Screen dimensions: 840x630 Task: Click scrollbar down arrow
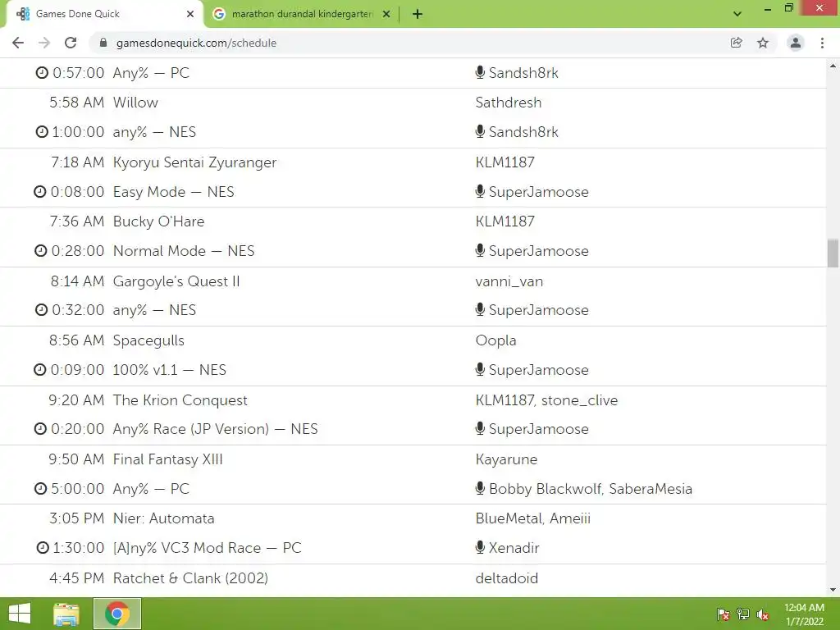(x=833, y=590)
